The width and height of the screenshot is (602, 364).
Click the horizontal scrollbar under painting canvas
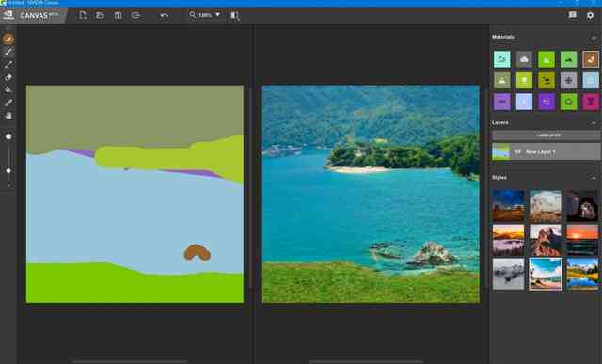point(131,361)
